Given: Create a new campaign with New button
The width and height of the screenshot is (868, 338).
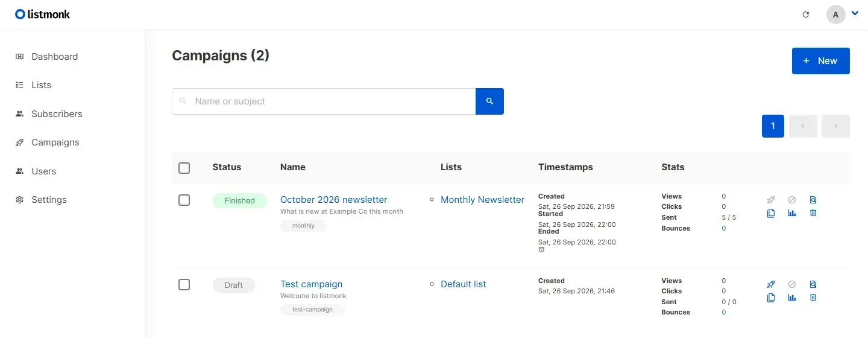Looking at the screenshot, I should point(820,61).
